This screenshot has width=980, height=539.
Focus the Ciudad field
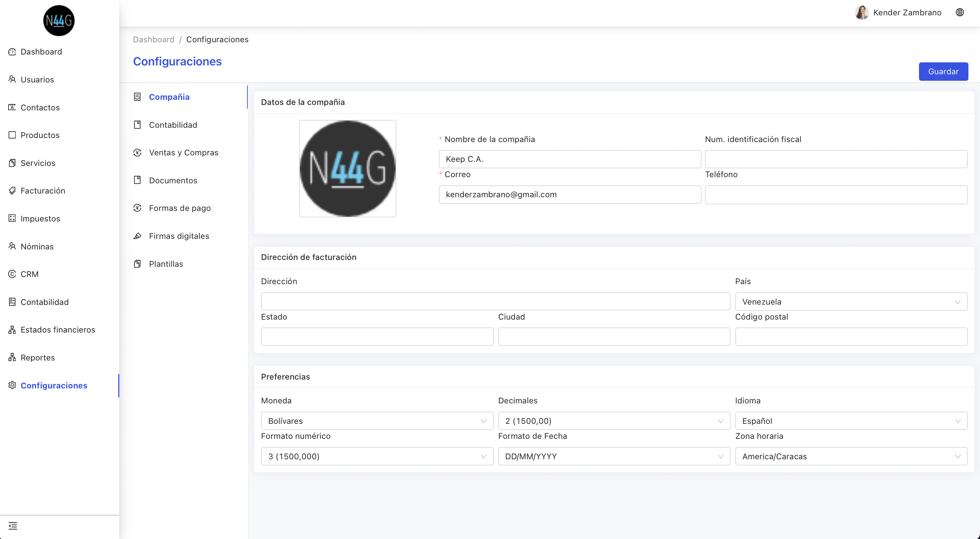(614, 337)
